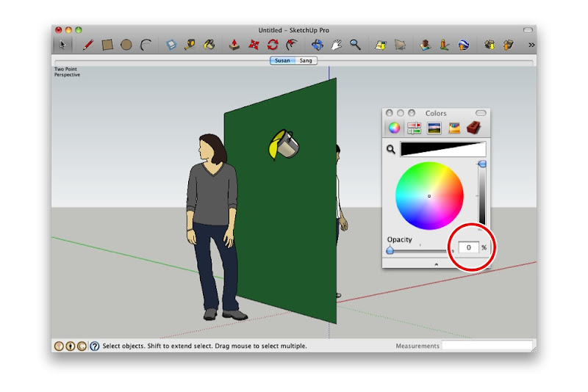
Task: Expand the swatch drawer arrow below Opacity
Action: coord(436,264)
